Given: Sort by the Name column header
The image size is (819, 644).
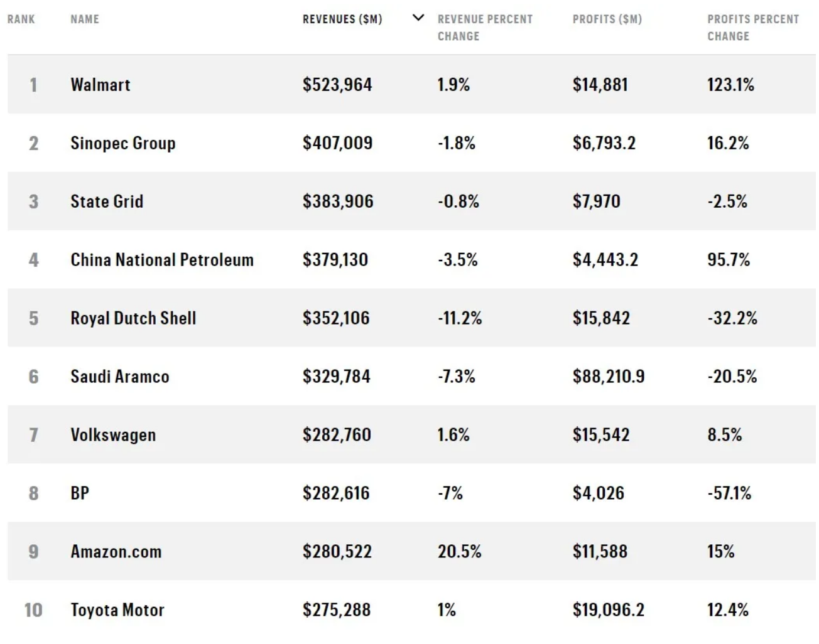Looking at the screenshot, I should (x=85, y=19).
